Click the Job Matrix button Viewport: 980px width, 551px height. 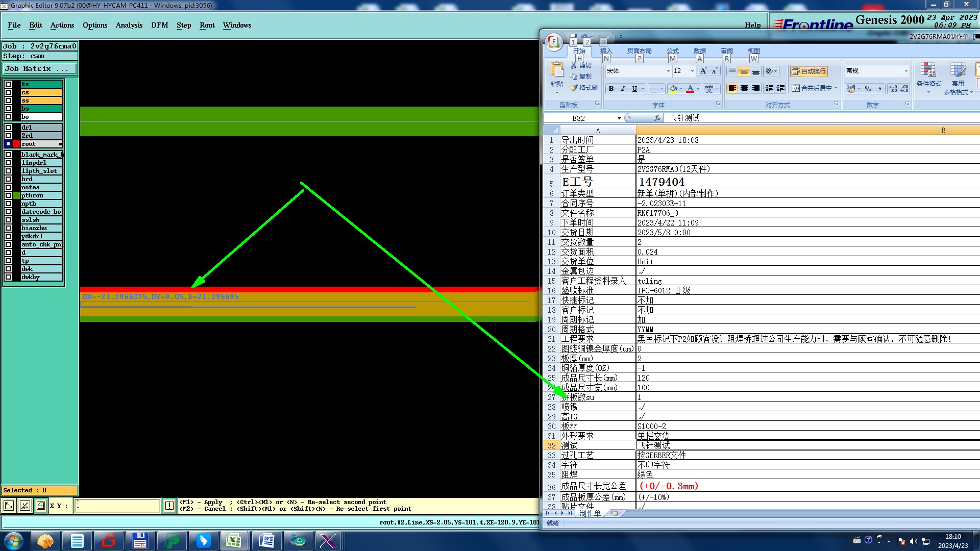pos(40,68)
